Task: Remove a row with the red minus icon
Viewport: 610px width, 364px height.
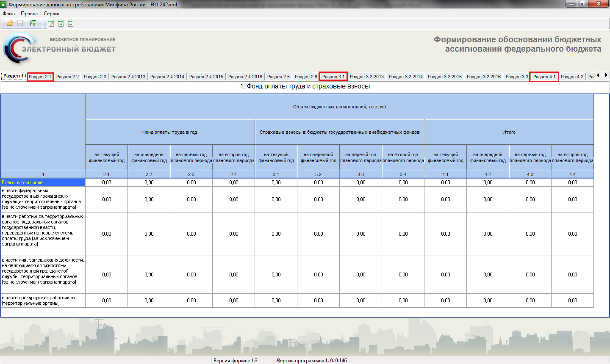Action: (71, 23)
